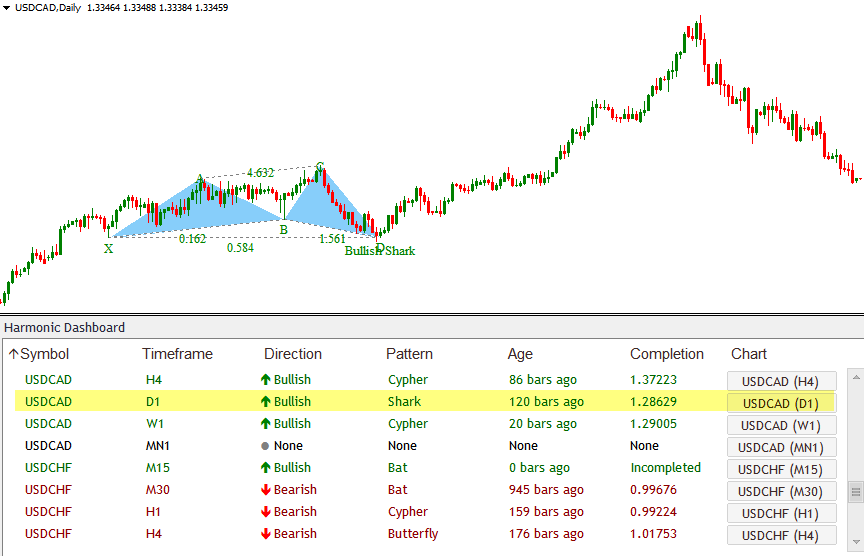This screenshot has height=556, width=864.
Task: Click the bullish arrow in USDCHF M15 row
Action: pyautogui.click(x=266, y=468)
